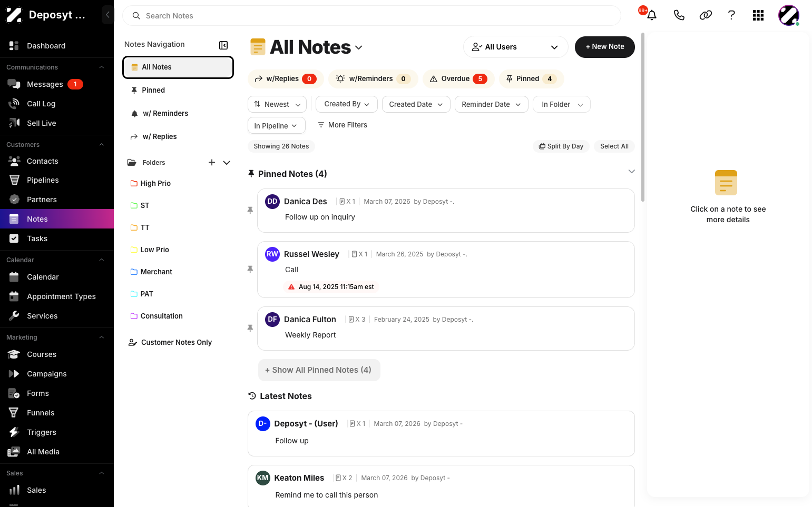The image size is (812, 507).
Task: Toggle the Overdue filter chip
Action: point(458,79)
